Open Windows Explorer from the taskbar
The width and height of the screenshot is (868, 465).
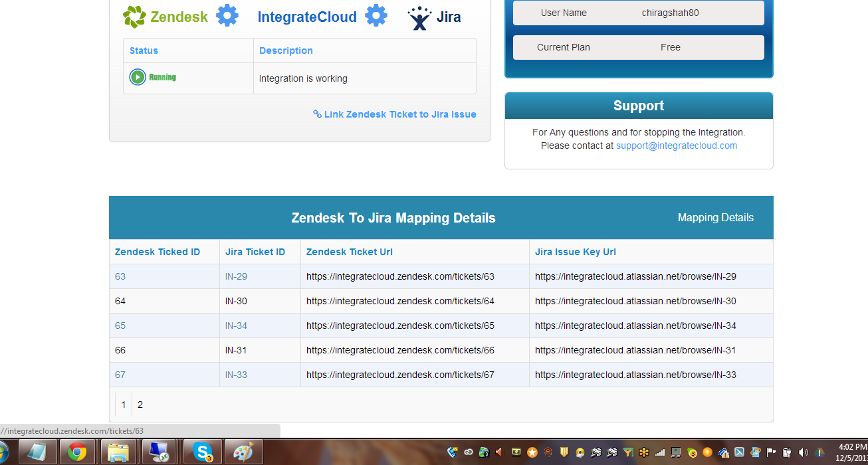tap(118, 452)
